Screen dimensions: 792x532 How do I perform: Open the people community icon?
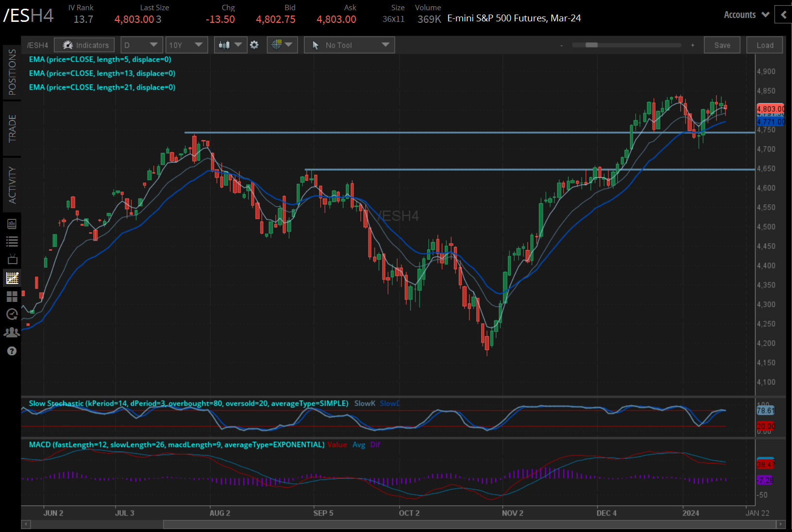[12, 332]
